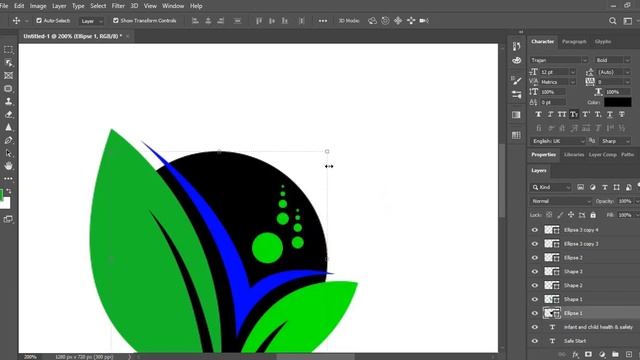
Task: Open the Sharp anti-aliasing dropdown
Action: tap(615, 141)
